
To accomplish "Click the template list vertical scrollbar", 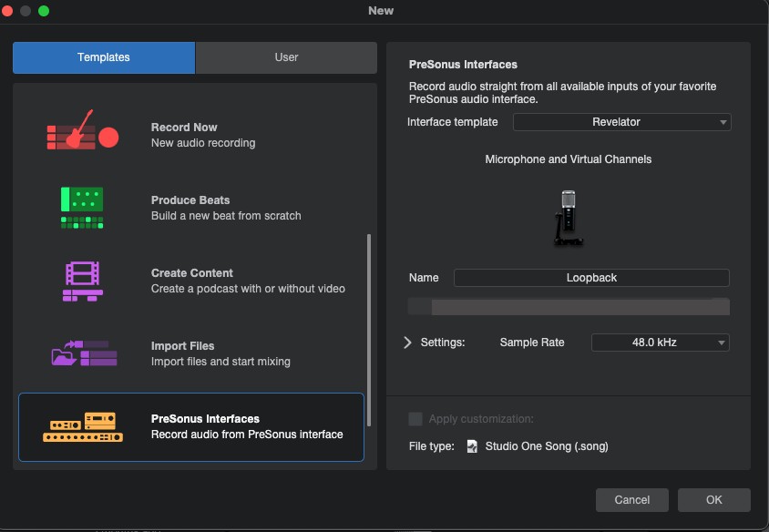I will [369, 330].
